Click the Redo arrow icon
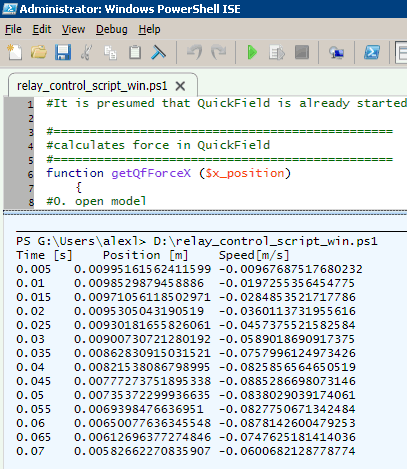Screen dimensions: 407x469 click(x=219, y=52)
